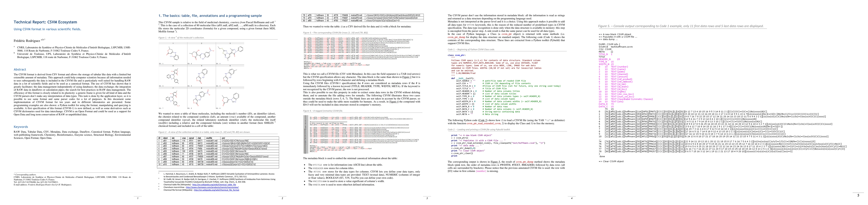Screen dimensions: 868x205
Task: Click the 'Abstract' heading
Action: (20, 70)
